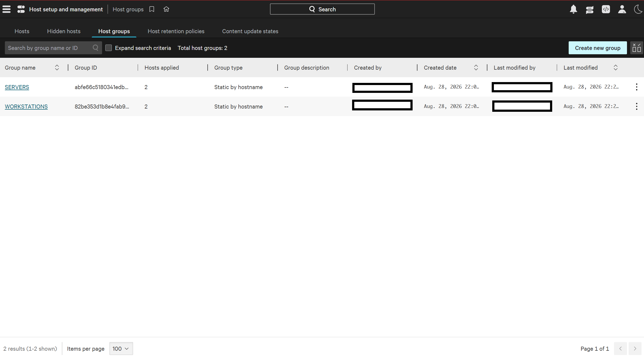The width and height of the screenshot is (644, 358).
Task: Open the hamburger navigation menu
Action: pyautogui.click(x=6, y=9)
